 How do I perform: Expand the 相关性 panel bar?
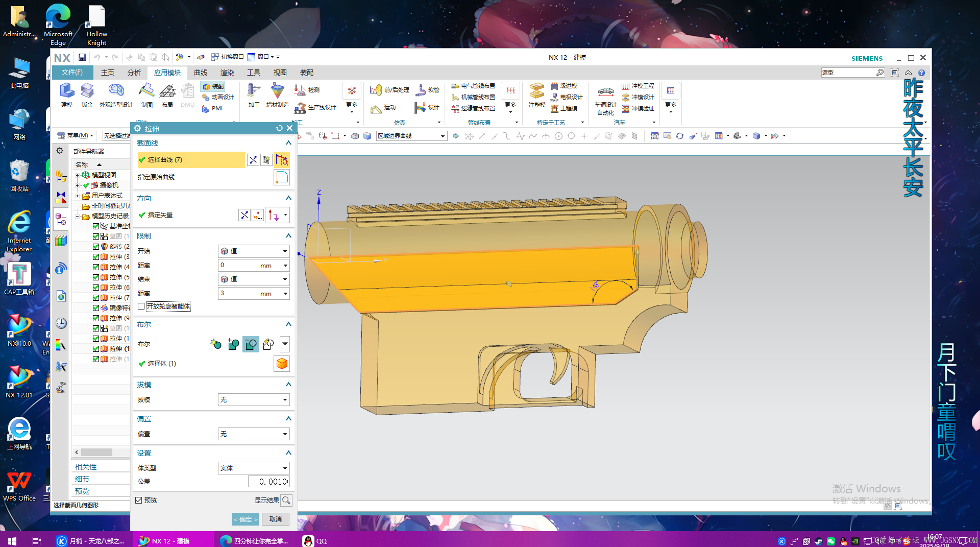click(x=101, y=467)
